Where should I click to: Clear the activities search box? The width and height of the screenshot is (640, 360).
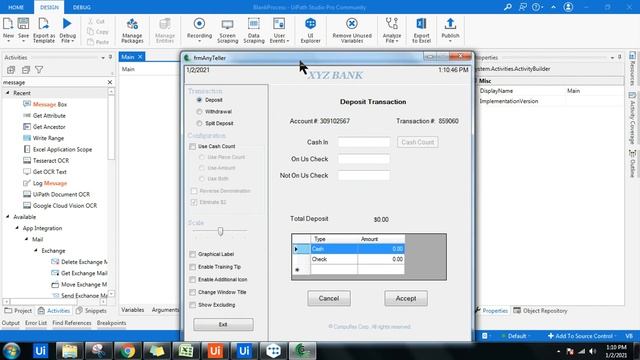109,82
